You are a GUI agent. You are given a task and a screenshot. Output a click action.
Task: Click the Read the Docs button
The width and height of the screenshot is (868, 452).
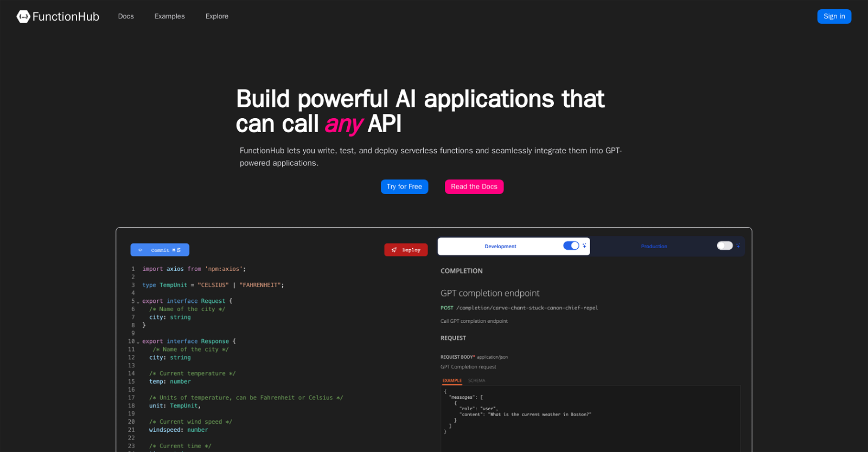[474, 186]
